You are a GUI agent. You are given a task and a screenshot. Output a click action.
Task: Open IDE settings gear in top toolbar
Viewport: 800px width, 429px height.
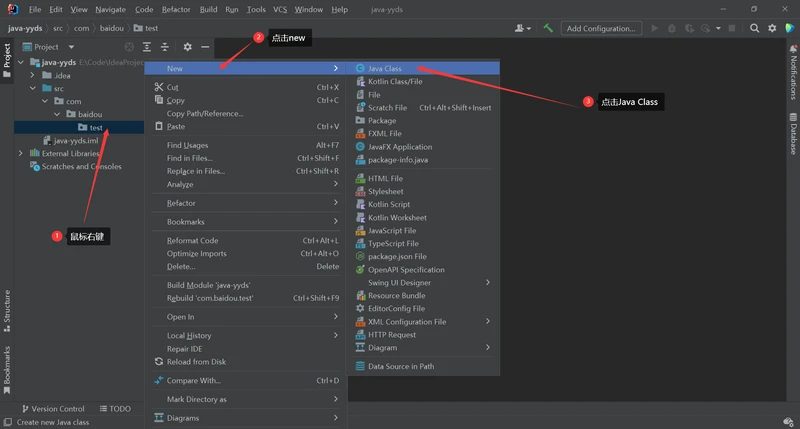pos(771,28)
